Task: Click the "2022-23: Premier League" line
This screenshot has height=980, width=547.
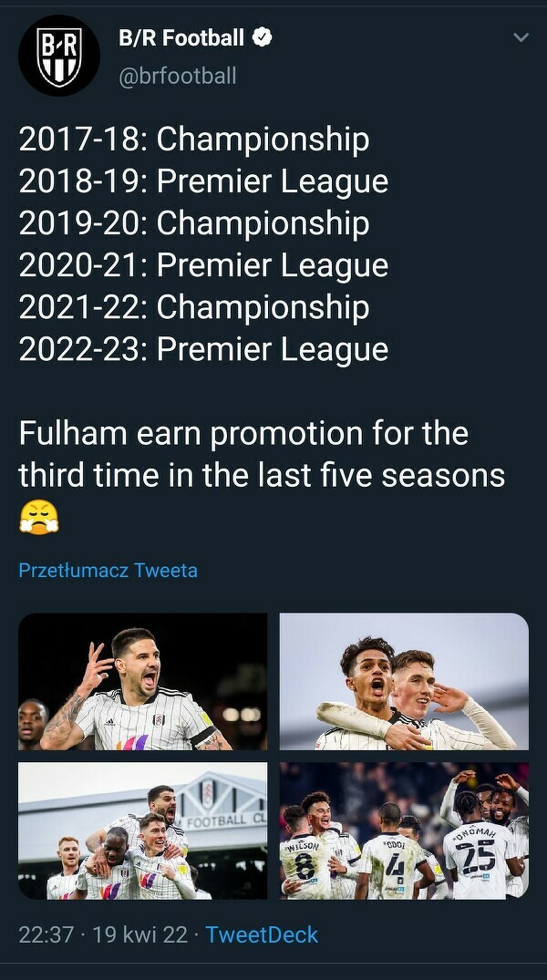Action: pyautogui.click(x=203, y=349)
